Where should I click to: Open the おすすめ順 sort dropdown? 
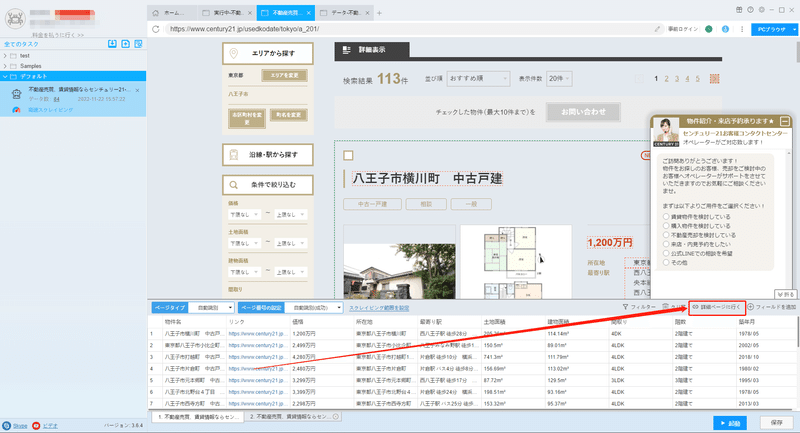coord(478,79)
